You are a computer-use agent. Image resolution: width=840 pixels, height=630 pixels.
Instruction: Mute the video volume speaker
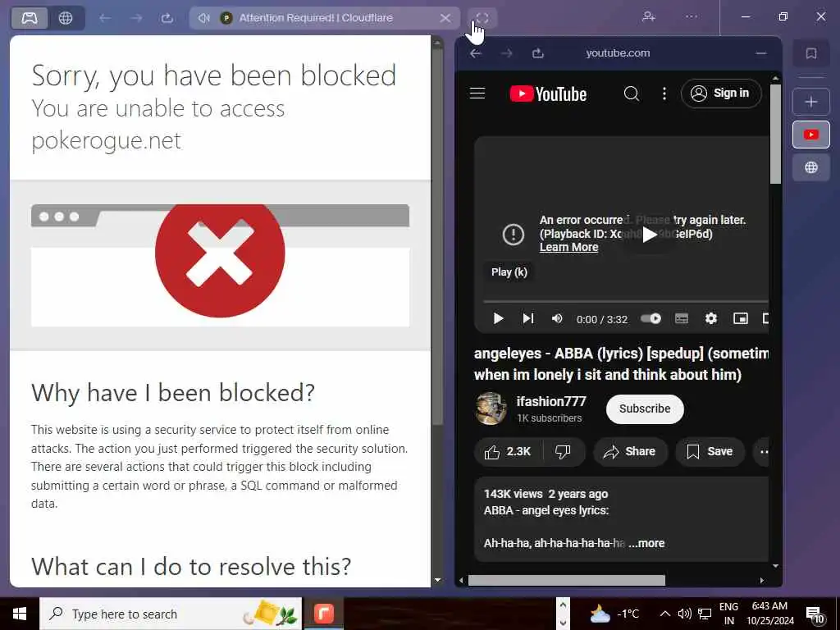(557, 319)
